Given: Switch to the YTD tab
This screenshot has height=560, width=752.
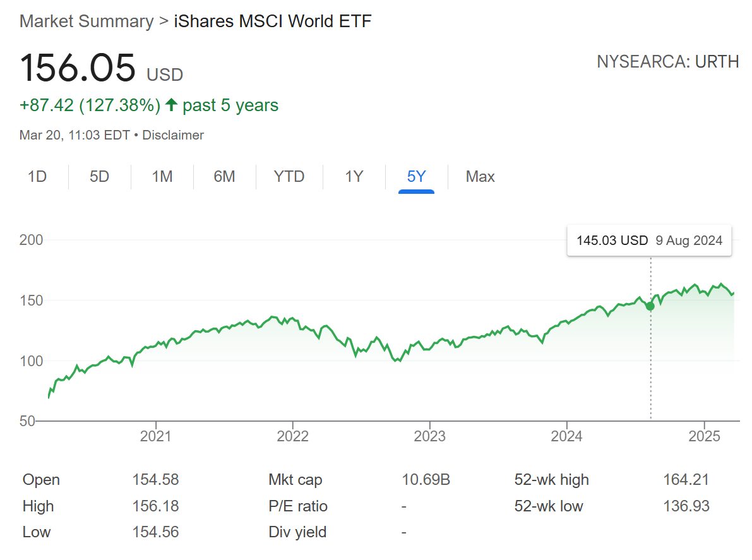Looking at the screenshot, I should click(x=289, y=177).
